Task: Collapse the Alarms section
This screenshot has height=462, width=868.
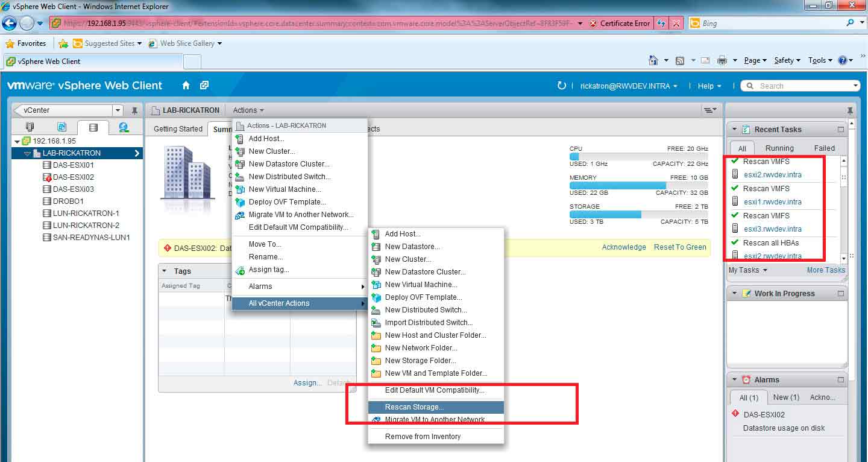Action: point(734,380)
